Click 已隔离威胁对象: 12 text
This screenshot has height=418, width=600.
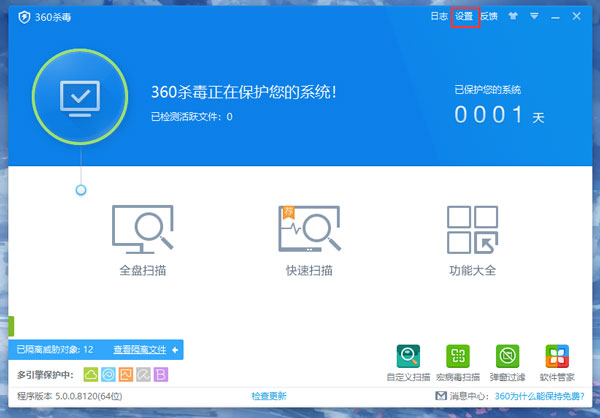pyautogui.click(x=55, y=349)
